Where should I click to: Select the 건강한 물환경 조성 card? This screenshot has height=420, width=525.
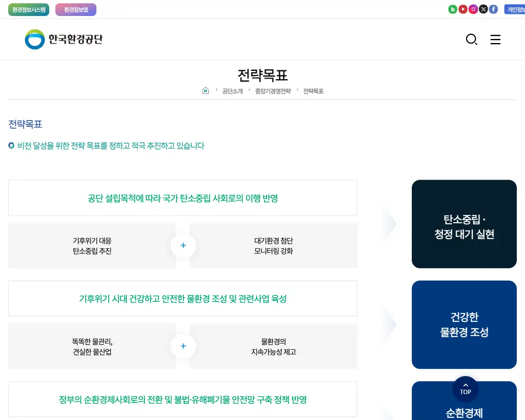tap(464, 324)
